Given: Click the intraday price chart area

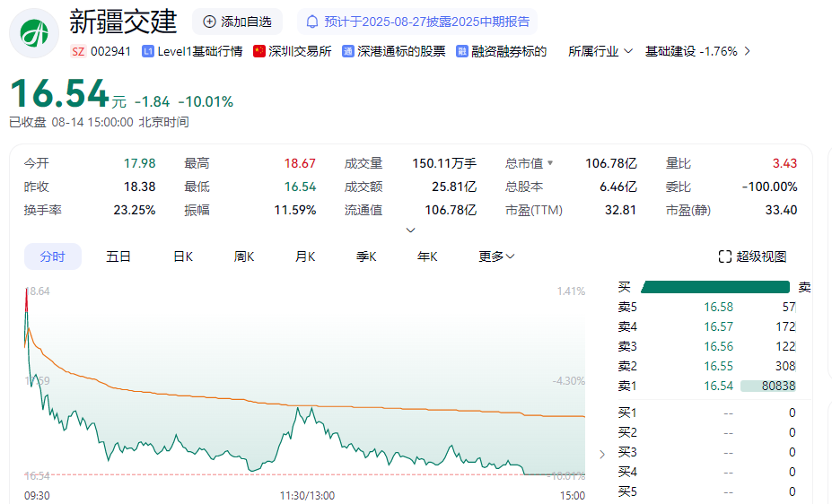Looking at the screenshot, I should [x=305, y=381].
